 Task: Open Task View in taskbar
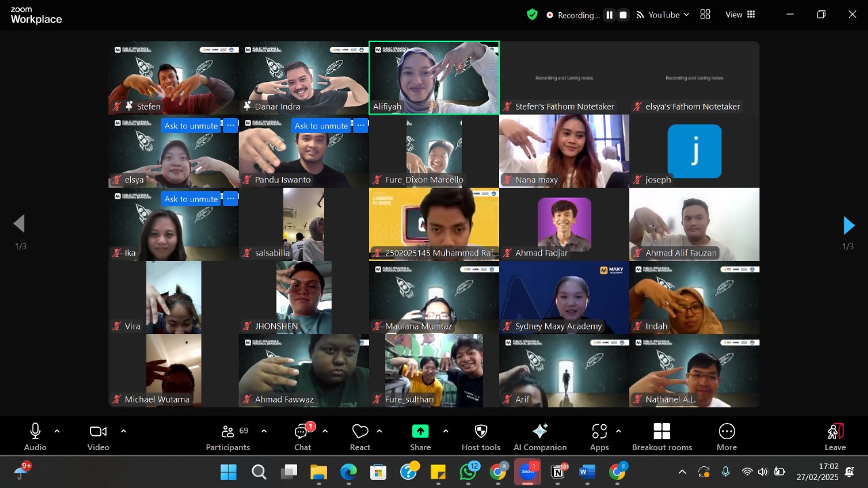[289, 472]
